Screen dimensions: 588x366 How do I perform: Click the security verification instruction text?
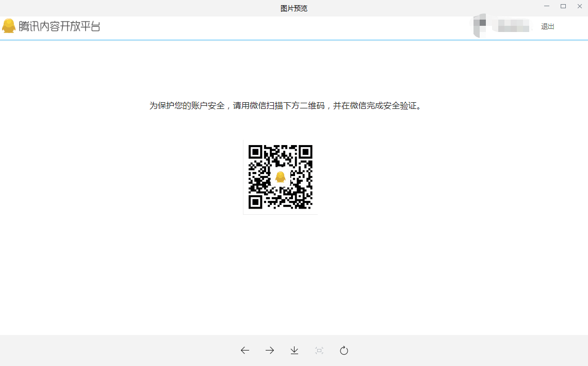coord(286,106)
